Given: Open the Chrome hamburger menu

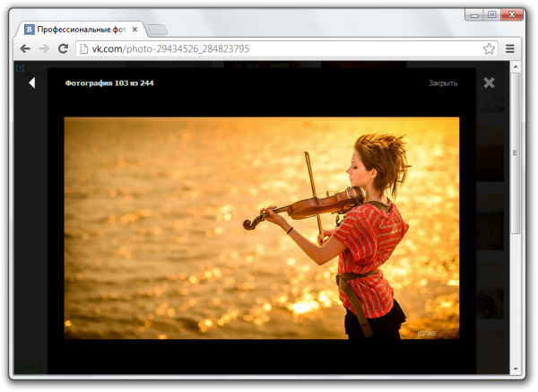Looking at the screenshot, I should (x=510, y=48).
